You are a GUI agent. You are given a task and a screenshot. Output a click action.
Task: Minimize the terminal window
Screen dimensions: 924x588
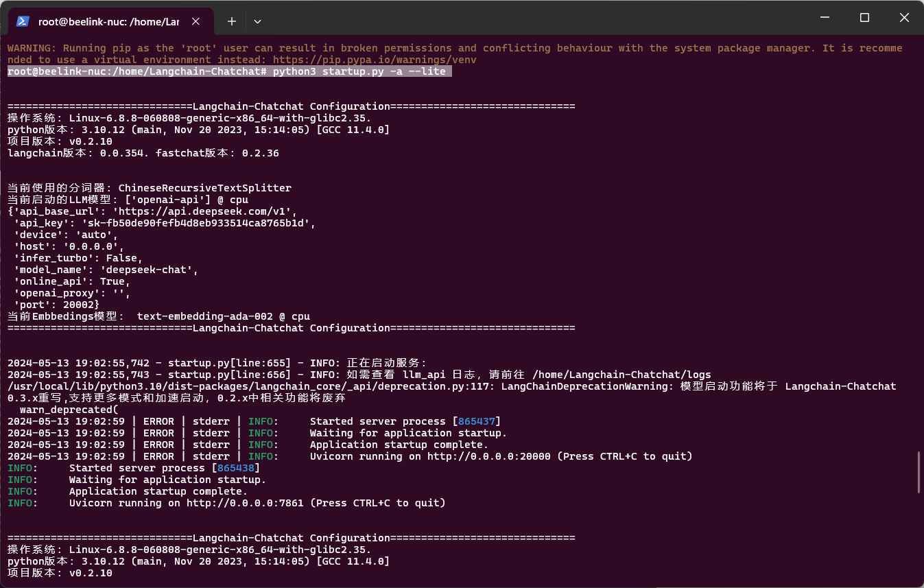pos(823,18)
